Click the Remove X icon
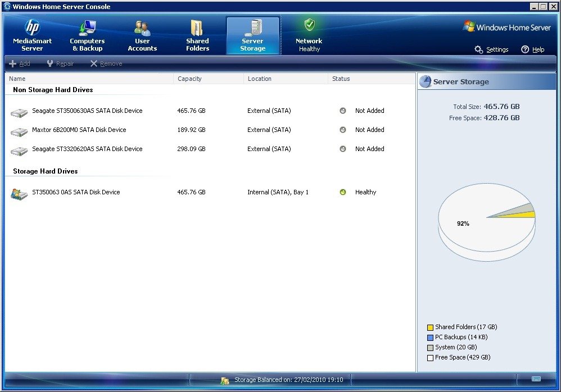 94,63
